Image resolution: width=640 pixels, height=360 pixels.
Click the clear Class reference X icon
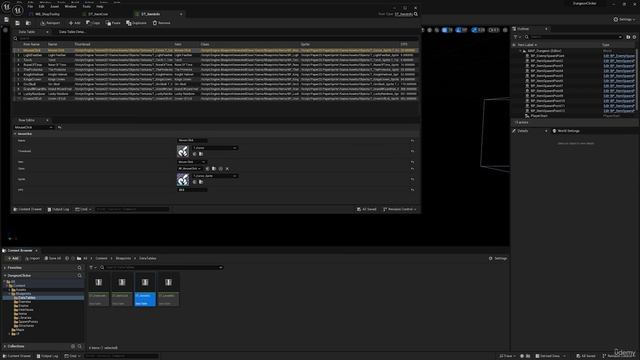coord(227,169)
